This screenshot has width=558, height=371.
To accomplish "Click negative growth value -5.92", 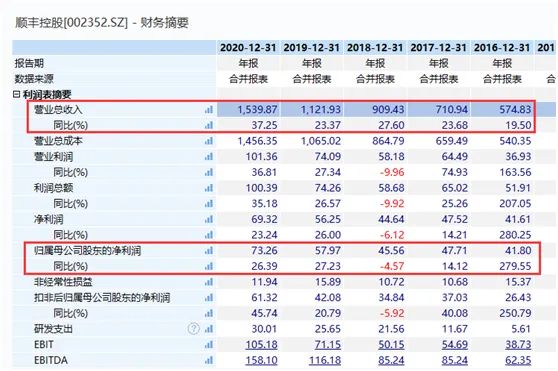I will 392,313.
